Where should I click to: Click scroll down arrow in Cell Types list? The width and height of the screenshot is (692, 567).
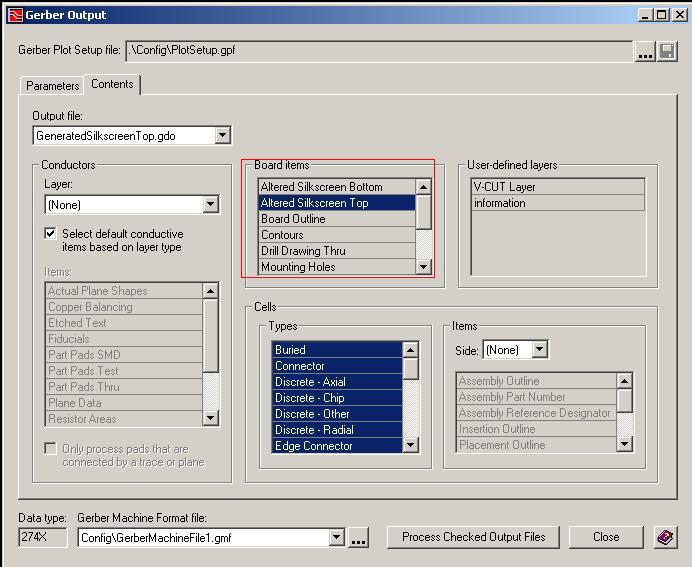pyautogui.click(x=410, y=444)
